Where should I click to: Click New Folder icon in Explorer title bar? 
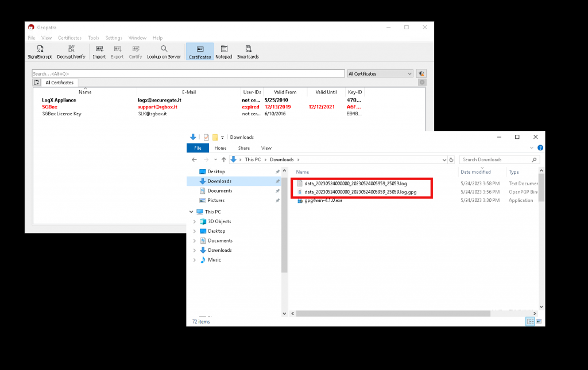click(x=215, y=138)
